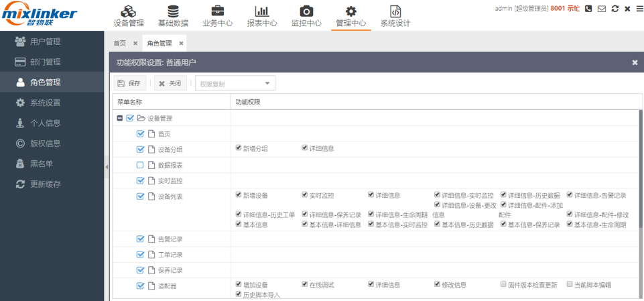Close the 角色管理 tab
644x301 pixels.
pyautogui.click(x=181, y=44)
